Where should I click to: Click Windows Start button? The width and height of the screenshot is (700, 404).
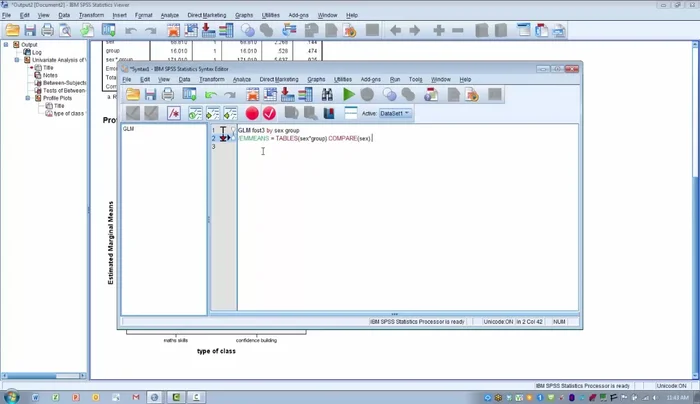[x=11, y=396]
